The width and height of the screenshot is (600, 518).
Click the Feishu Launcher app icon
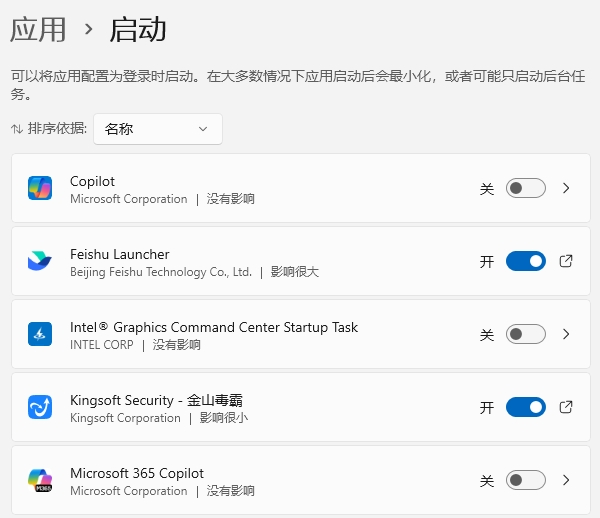pos(40,261)
